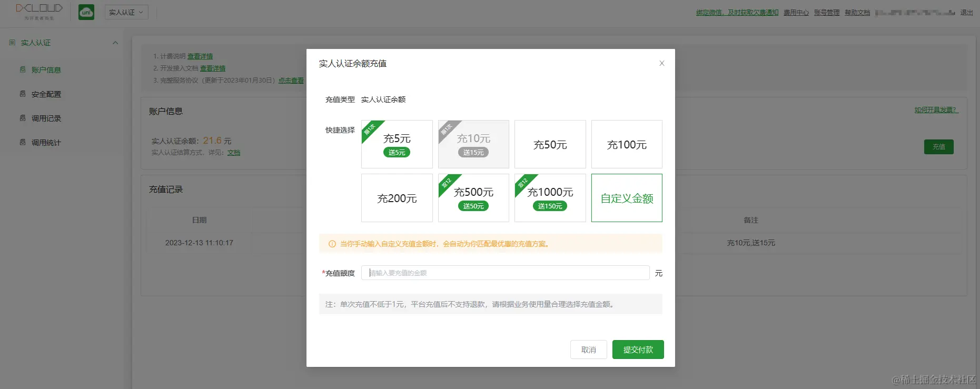Click the 安全配置 sidebar icon

(x=23, y=94)
